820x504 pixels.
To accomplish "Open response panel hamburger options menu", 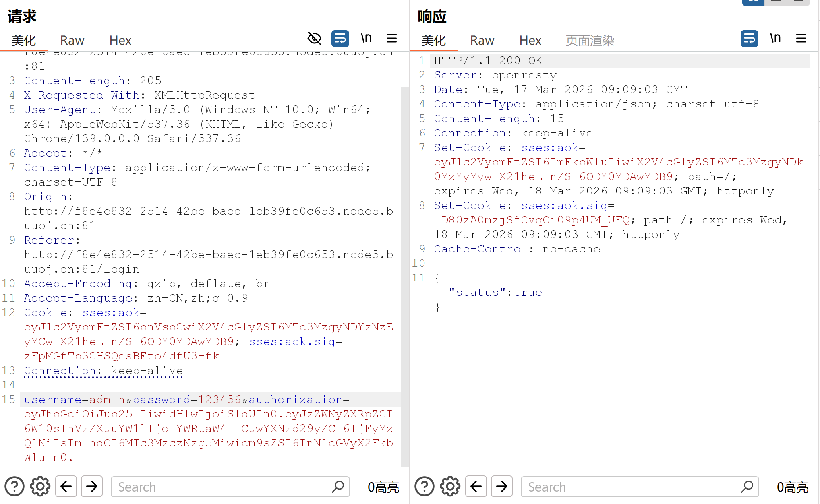I will 801,39.
